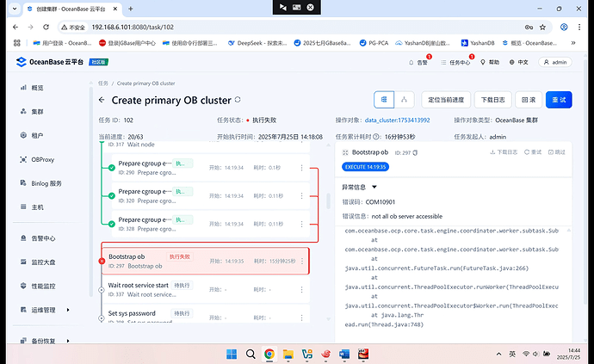Open the 概览 - OceanBase bookmark

pyautogui.click(x=529, y=43)
